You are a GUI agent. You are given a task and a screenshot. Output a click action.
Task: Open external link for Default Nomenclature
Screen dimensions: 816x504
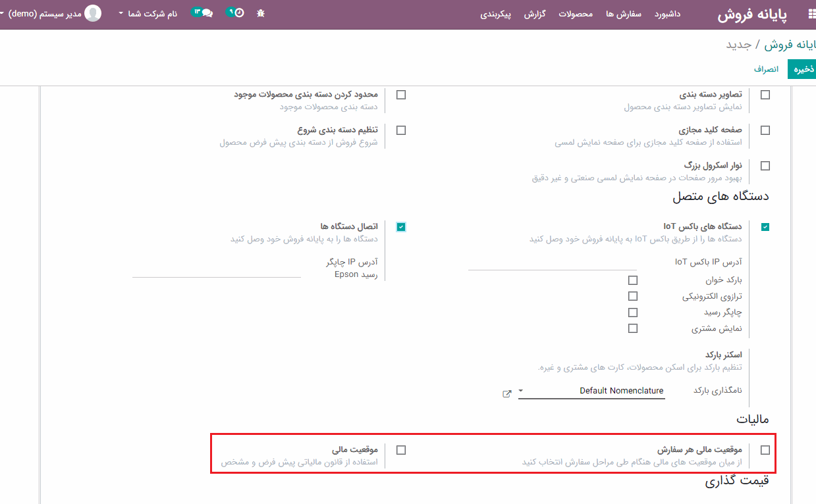[506, 393]
